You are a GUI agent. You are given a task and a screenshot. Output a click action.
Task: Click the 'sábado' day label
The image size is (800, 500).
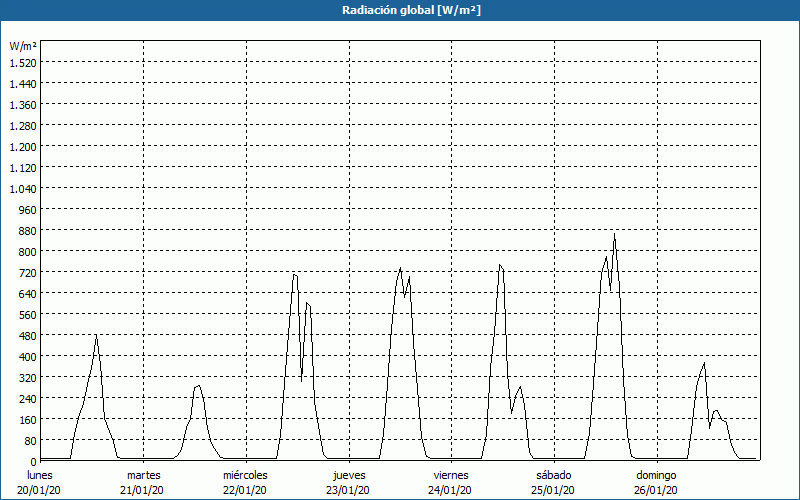pos(554,476)
